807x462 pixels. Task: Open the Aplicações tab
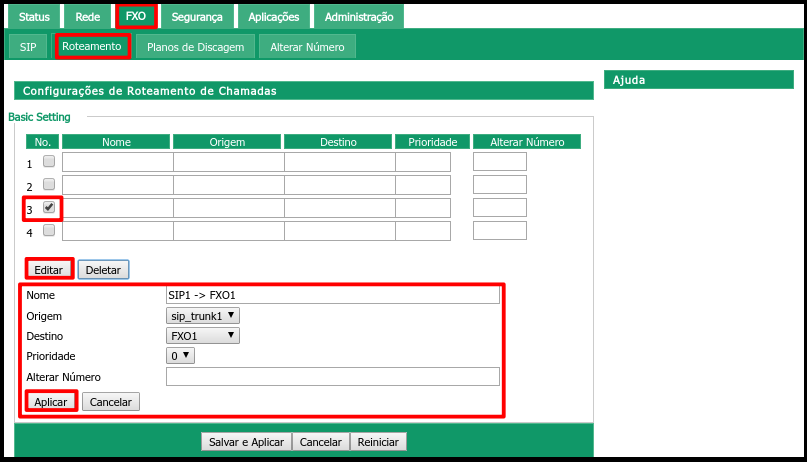(x=273, y=17)
